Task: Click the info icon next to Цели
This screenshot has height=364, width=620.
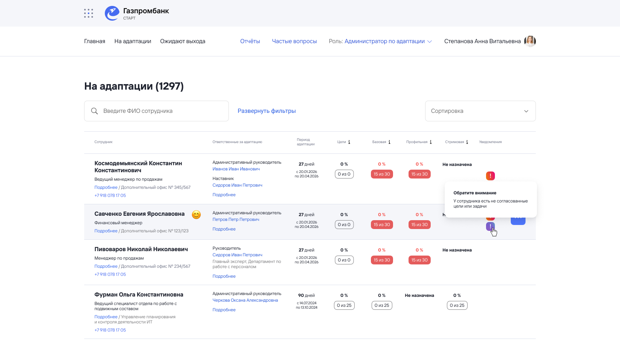Action: [349, 142]
